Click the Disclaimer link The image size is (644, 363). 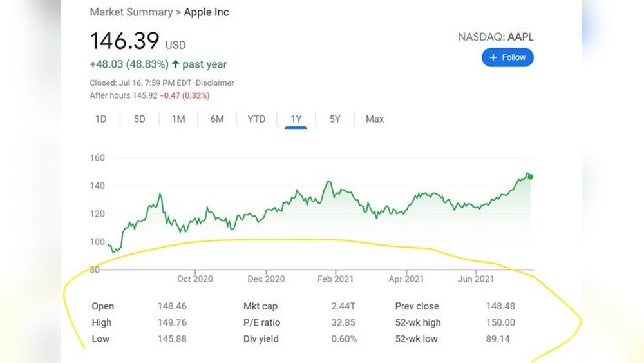point(215,83)
